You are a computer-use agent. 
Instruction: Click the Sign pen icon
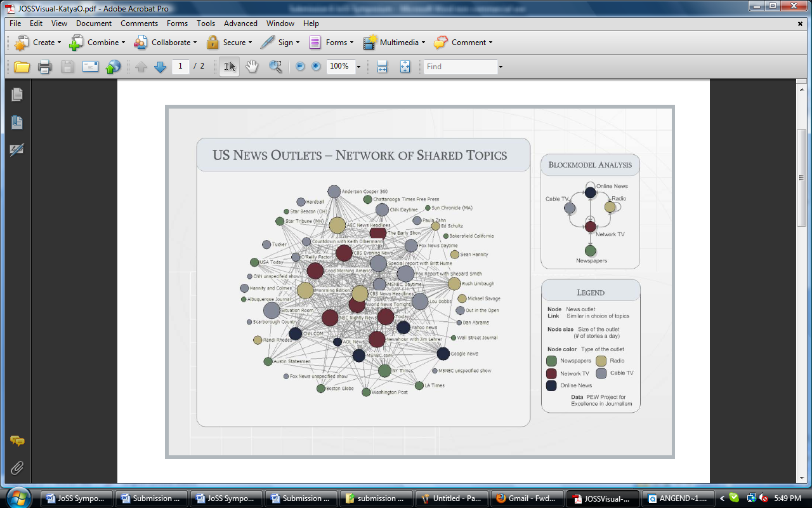click(x=268, y=43)
